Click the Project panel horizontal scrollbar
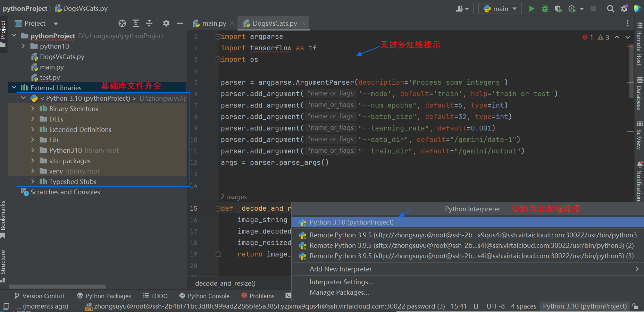This screenshot has width=644, height=312. point(57,287)
